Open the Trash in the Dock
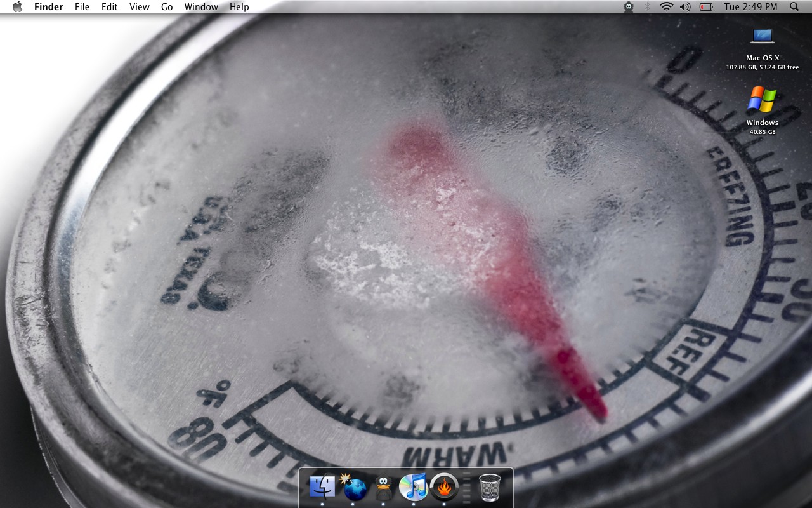The height and width of the screenshot is (508, 812). [490, 488]
